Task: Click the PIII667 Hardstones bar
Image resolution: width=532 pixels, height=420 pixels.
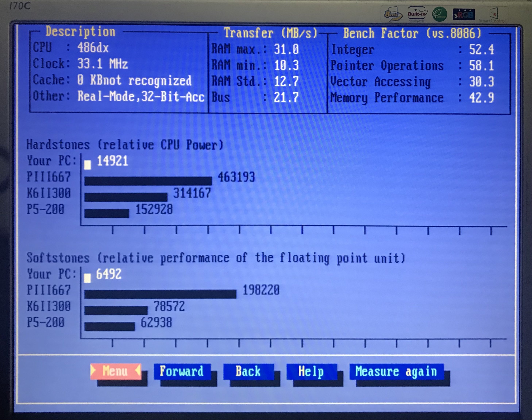Action: point(148,181)
